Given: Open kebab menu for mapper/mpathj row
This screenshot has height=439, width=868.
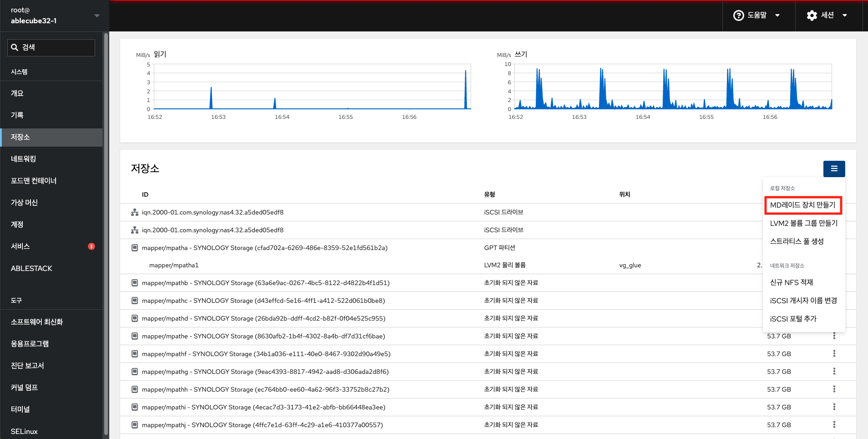Looking at the screenshot, I should (834, 425).
